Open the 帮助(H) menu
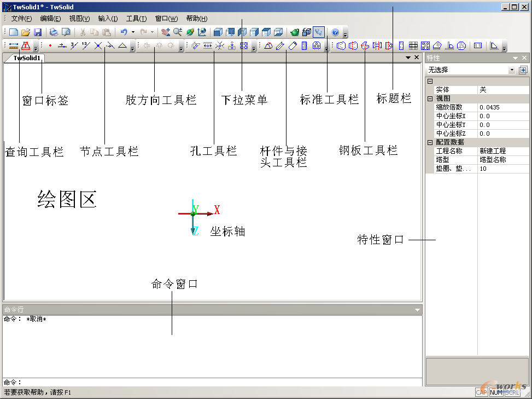This screenshot has height=399, width=532. tap(197, 19)
